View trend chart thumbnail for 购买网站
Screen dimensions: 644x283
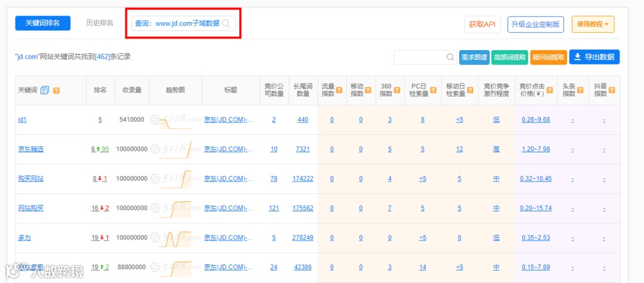[175, 179]
